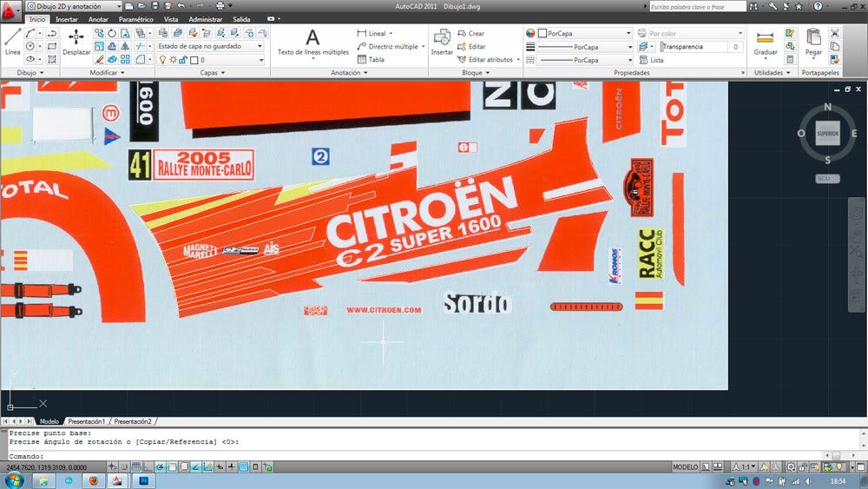The width and height of the screenshot is (868, 489).
Task: Open Layer Properties manager icon
Action: coord(163,33)
